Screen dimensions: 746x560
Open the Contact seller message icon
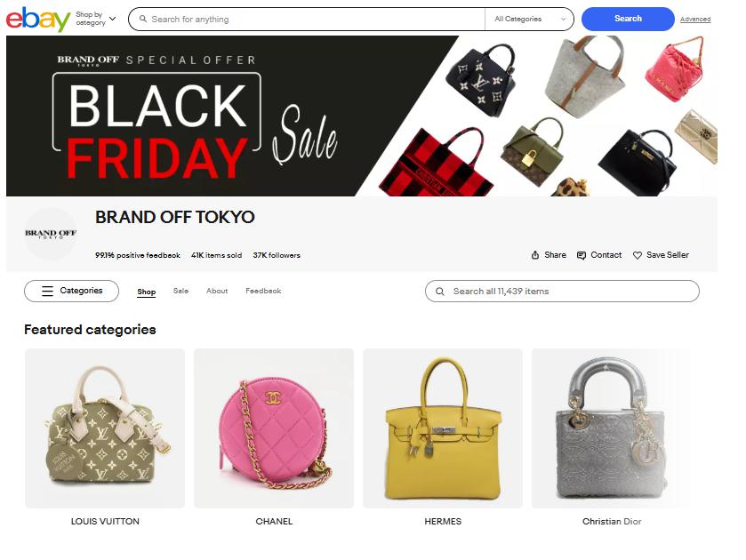coord(581,255)
